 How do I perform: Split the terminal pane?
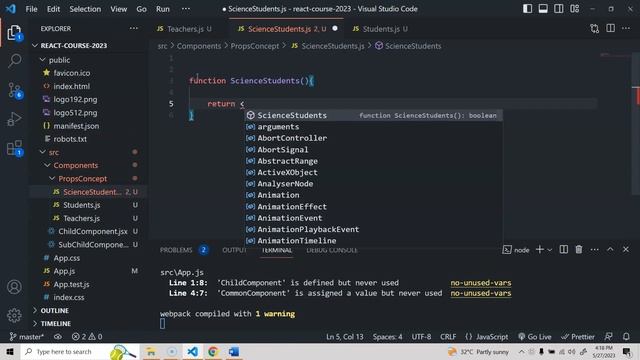click(564, 249)
